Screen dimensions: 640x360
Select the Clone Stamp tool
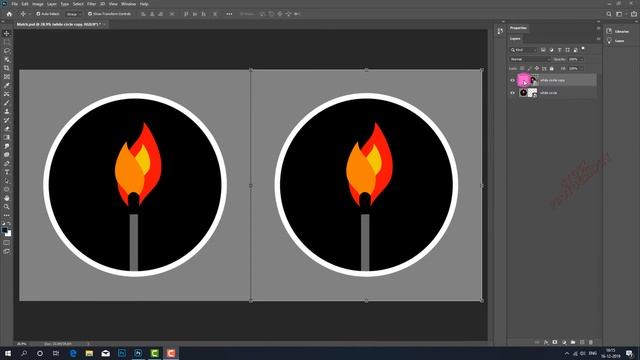click(x=7, y=111)
